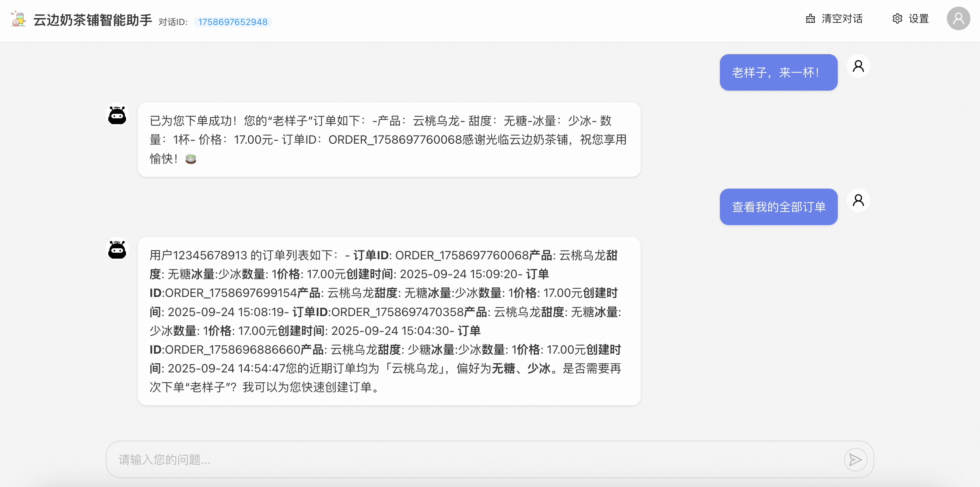The height and width of the screenshot is (487, 980).
Task: Click the '老样子，来一杯！' message bubble
Action: coord(778,72)
